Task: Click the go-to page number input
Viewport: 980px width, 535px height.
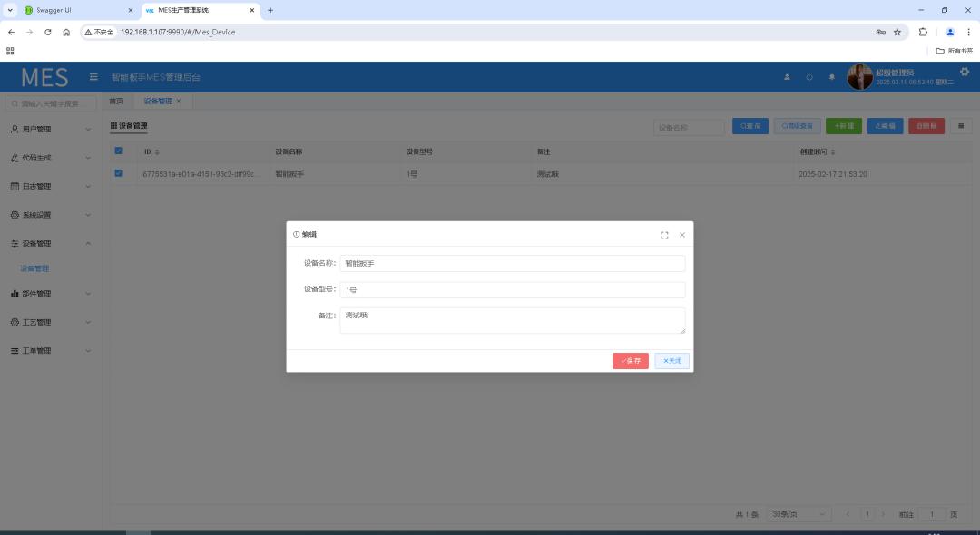Action: pos(932,514)
